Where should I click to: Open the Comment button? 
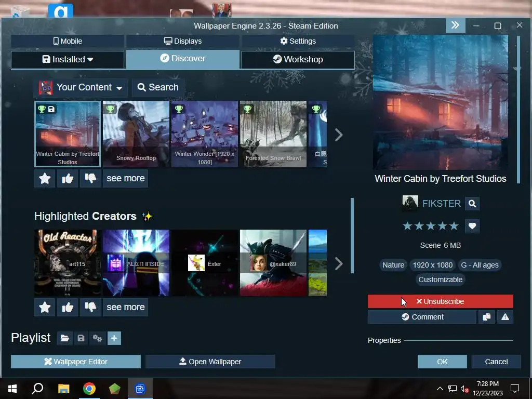(x=422, y=317)
